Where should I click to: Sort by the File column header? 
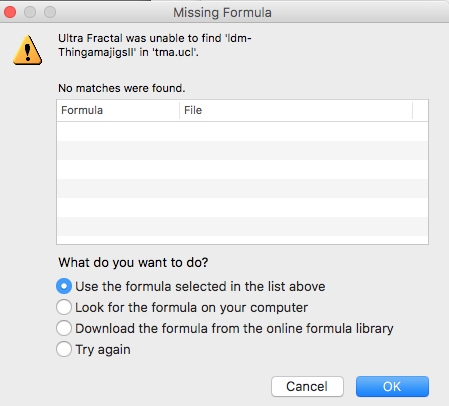point(296,110)
